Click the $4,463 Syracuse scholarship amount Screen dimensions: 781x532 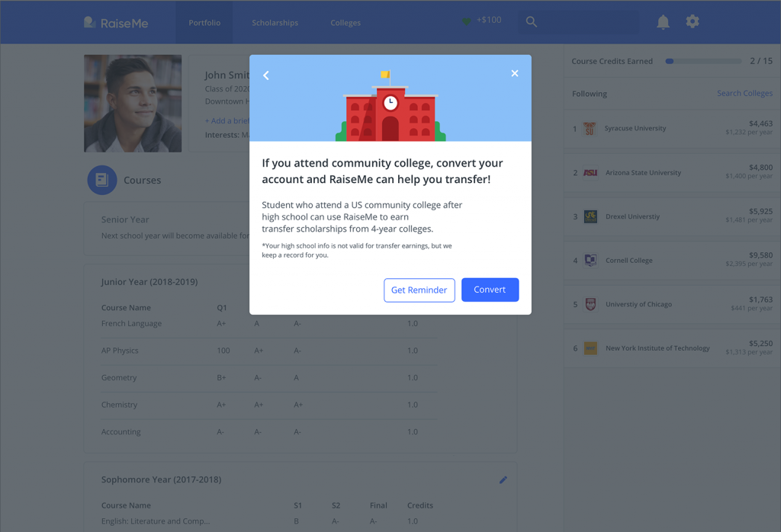(x=760, y=123)
